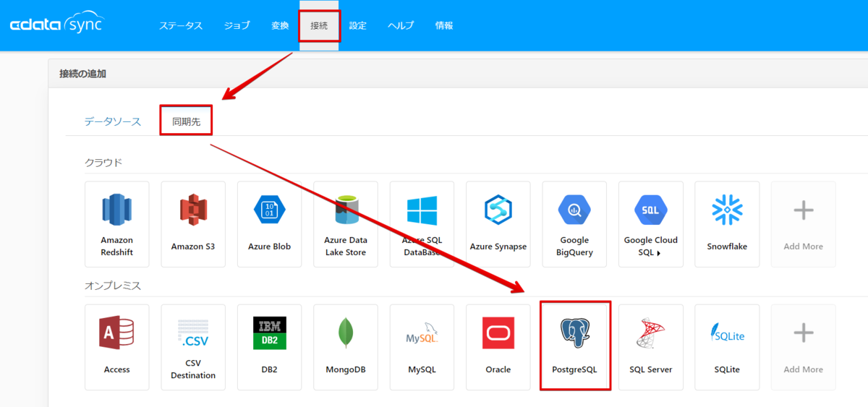Open the ジョブ menu item
Image resolution: width=868 pixels, height=407 pixels.
coord(237,25)
